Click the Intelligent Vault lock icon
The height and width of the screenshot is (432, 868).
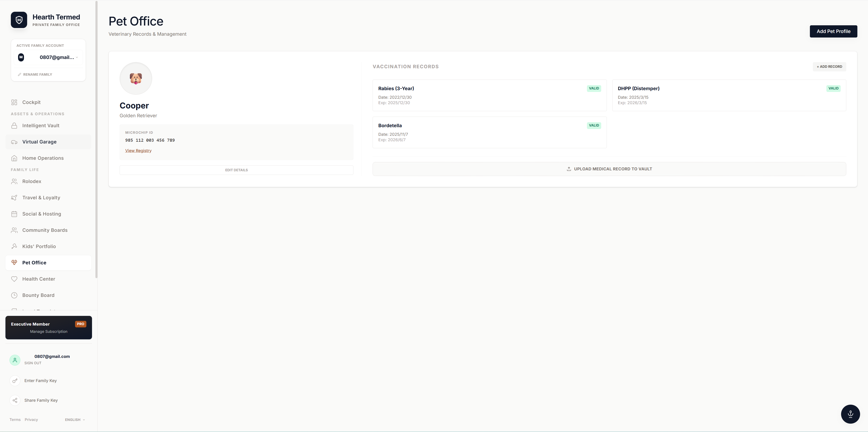click(x=14, y=126)
